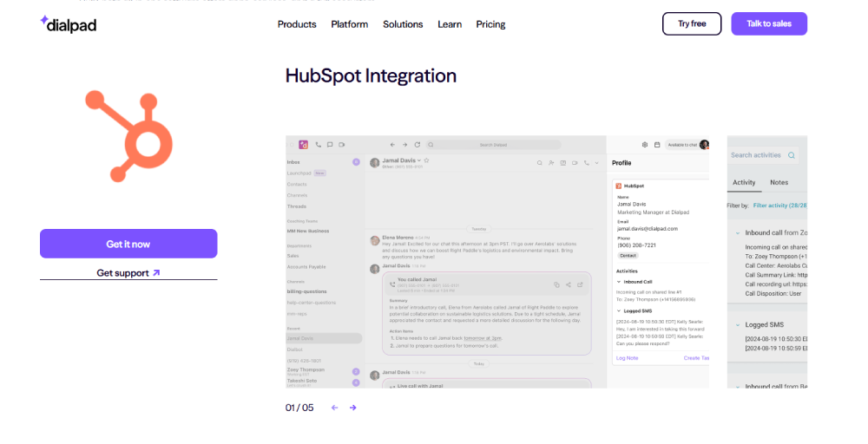Open the Learn menu
868x444 pixels.
(450, 24)
